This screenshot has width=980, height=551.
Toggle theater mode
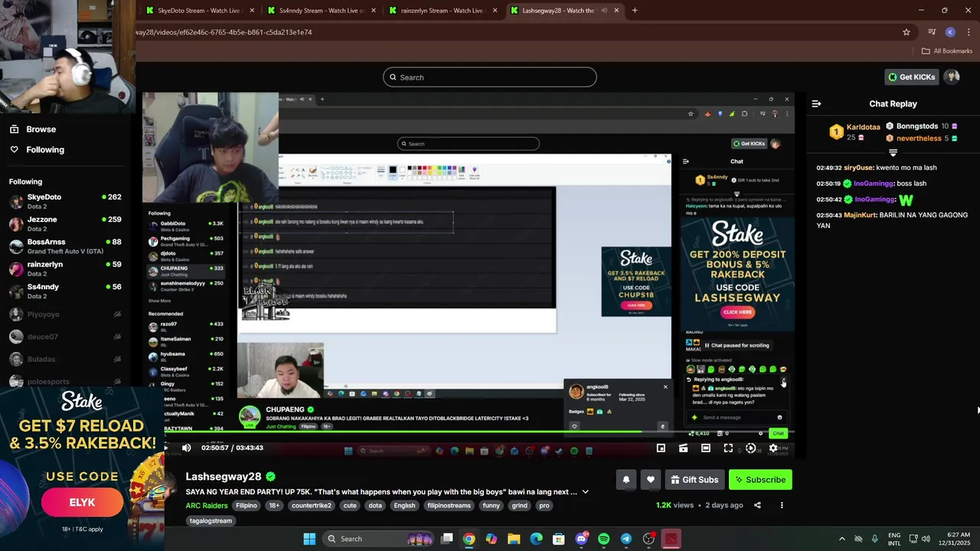706,448
